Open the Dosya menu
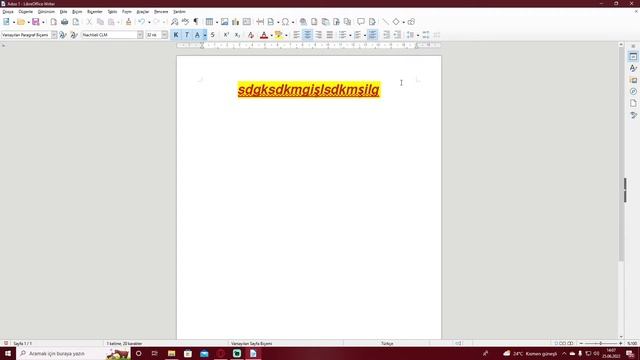The height and width of the screenshot is (360, 640). pyautogui.click(x=8, y=12)
